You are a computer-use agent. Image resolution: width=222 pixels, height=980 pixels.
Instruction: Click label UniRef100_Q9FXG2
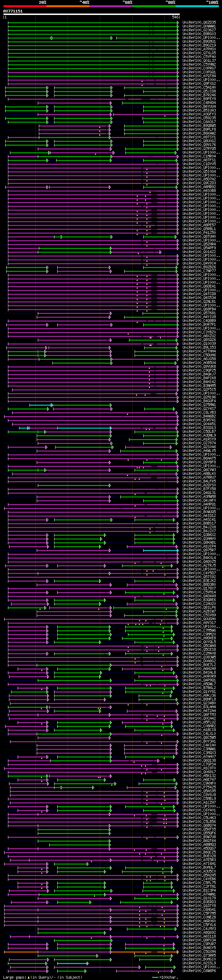click(199, 83)
